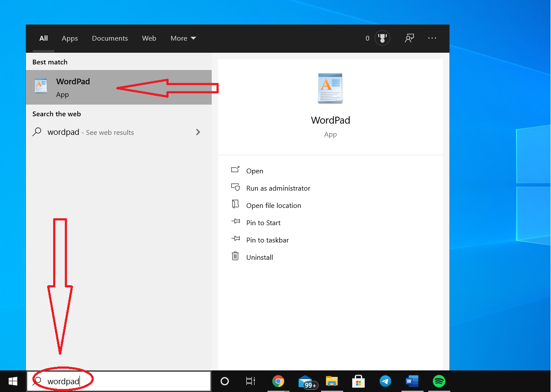Open Task View on the taskbar

pos(250,381)
